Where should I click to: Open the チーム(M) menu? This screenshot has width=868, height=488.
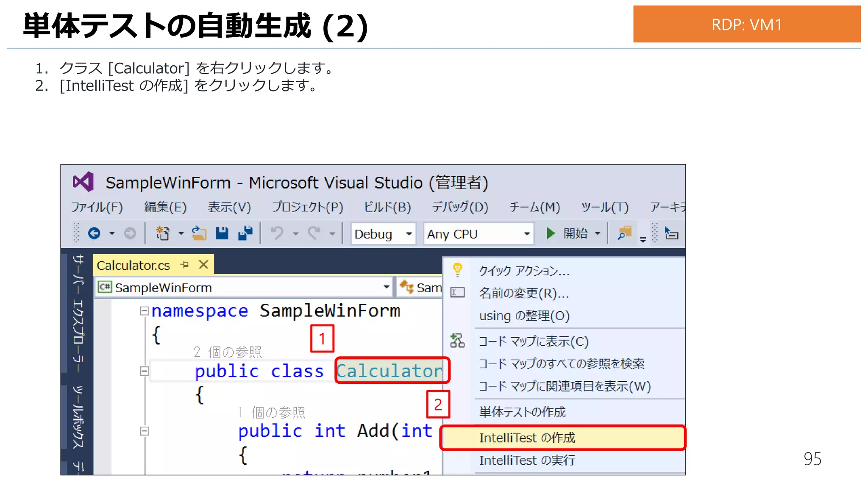coord(535,207)
